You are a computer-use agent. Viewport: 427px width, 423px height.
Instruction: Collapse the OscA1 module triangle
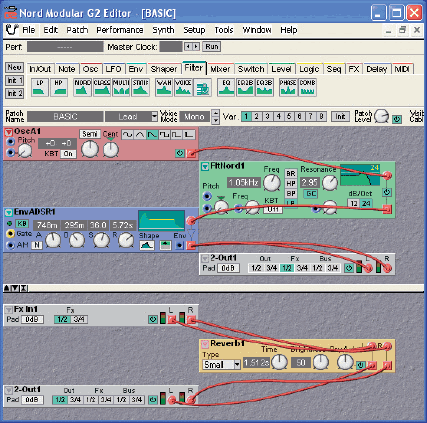[x=8, y=132]
